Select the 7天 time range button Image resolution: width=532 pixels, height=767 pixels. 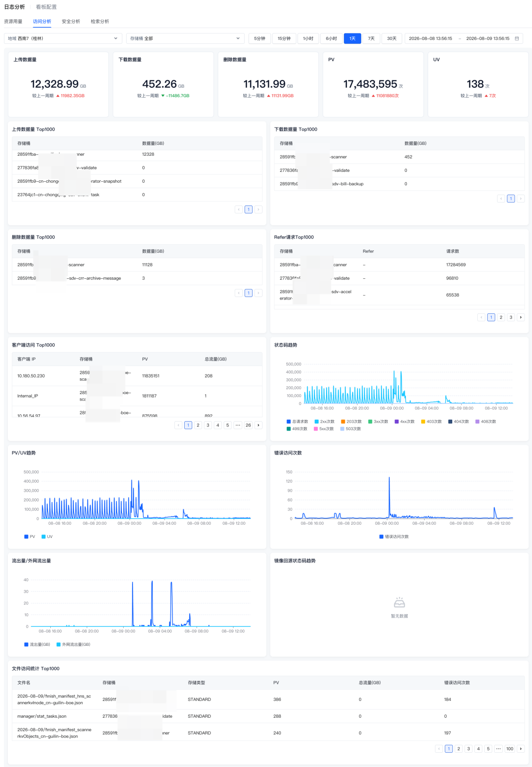[x=371, y=38]
